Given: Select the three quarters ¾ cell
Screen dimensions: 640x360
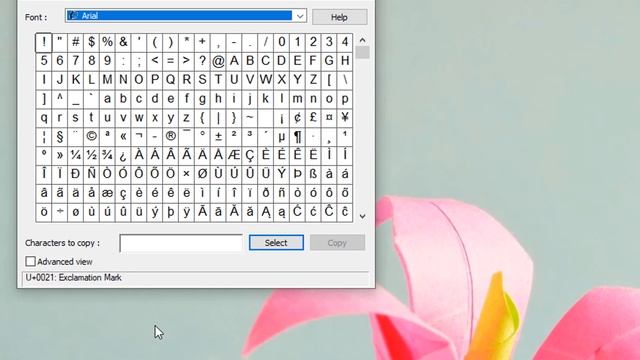Looking at the screenshot, I should (x=107, y=155).
